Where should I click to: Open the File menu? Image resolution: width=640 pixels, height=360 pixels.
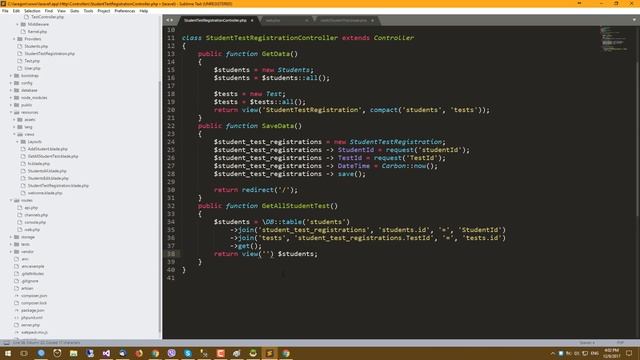click(5, 11)
